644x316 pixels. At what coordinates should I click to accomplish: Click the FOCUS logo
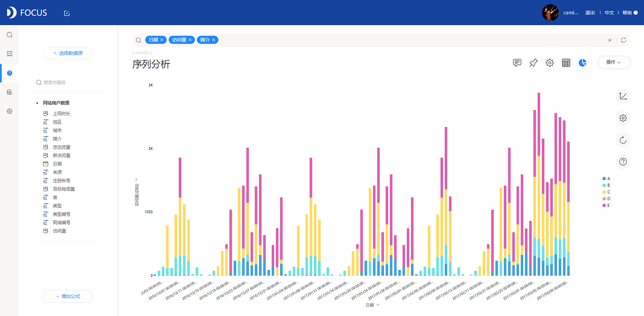[27, 13]
